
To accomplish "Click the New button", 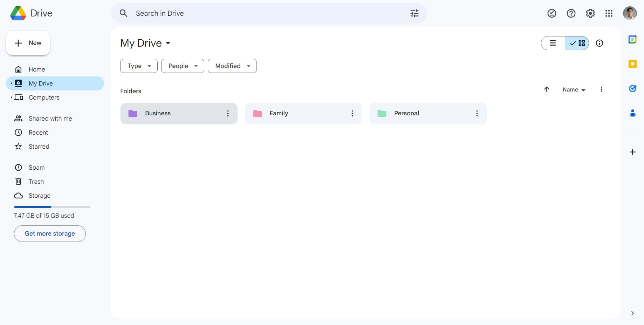I will click(x=28, y=43).
